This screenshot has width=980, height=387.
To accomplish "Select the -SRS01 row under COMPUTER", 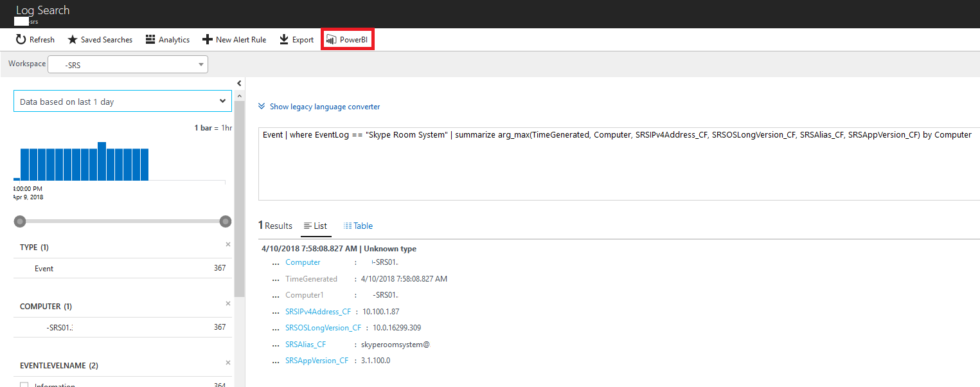I will pos(123,327).
